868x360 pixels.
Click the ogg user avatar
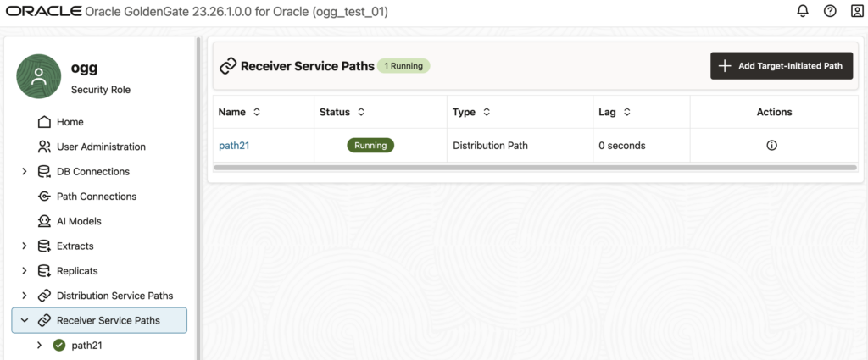tap(39, 76)
